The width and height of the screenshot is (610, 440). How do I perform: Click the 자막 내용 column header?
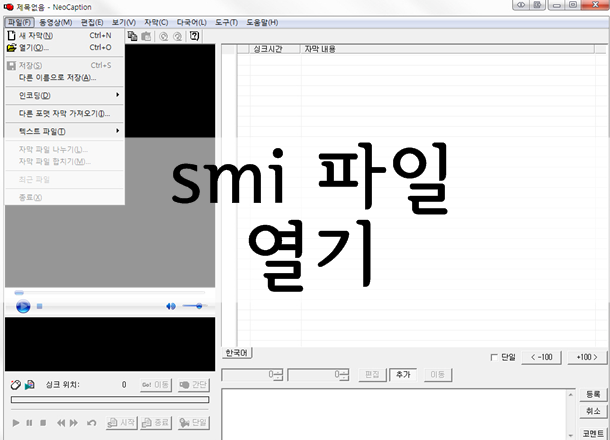pos(447,49)
